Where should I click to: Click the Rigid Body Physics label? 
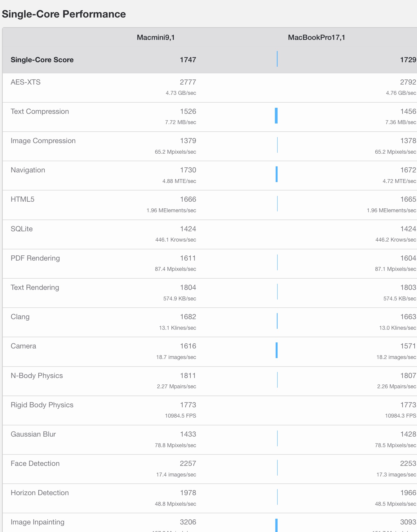42,405
